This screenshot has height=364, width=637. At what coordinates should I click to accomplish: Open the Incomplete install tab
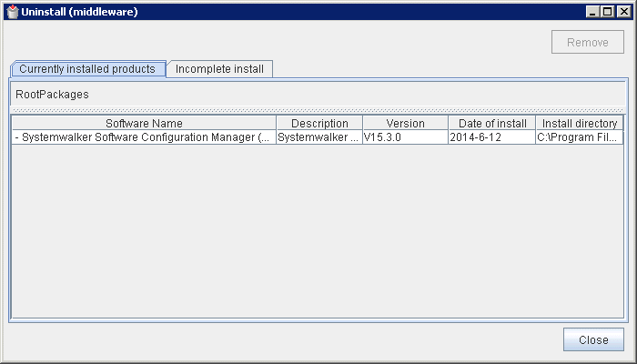(x=219, y=69)
